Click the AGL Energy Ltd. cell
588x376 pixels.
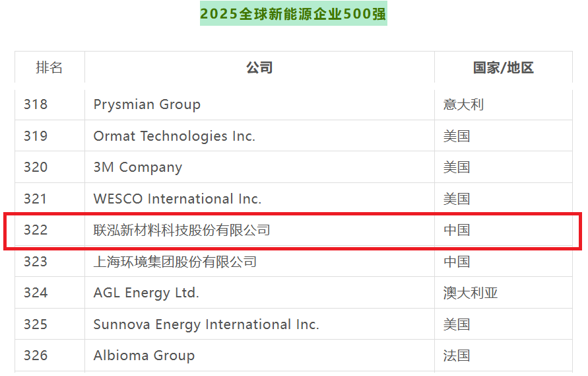[x=147, y=293]
